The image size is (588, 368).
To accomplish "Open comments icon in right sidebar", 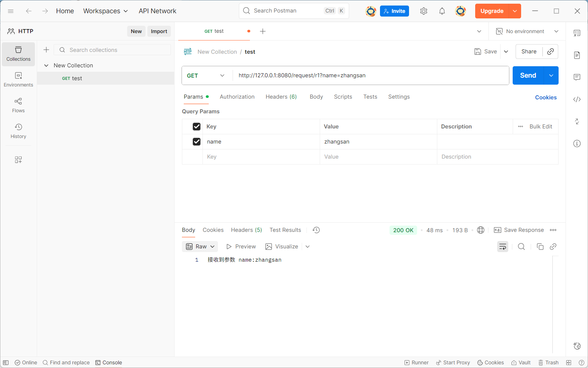I will [x=577, y=77].
